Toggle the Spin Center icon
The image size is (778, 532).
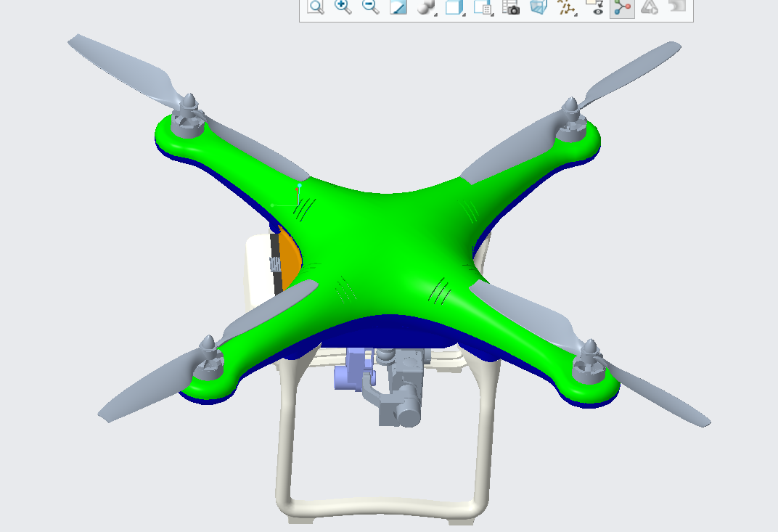622,7
